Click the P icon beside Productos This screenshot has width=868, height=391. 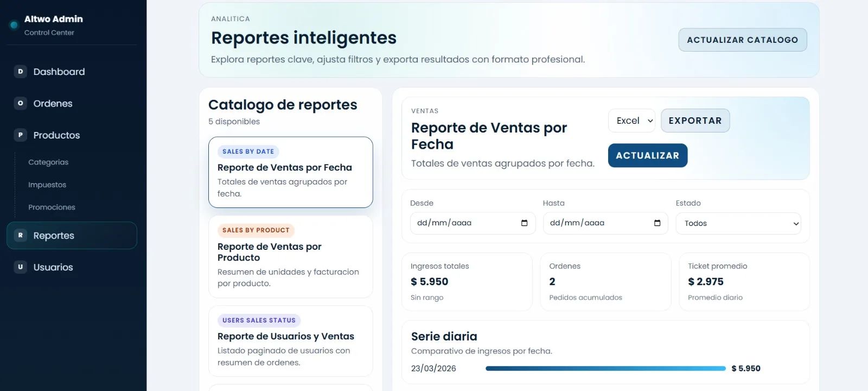click(x=21, y=135)
